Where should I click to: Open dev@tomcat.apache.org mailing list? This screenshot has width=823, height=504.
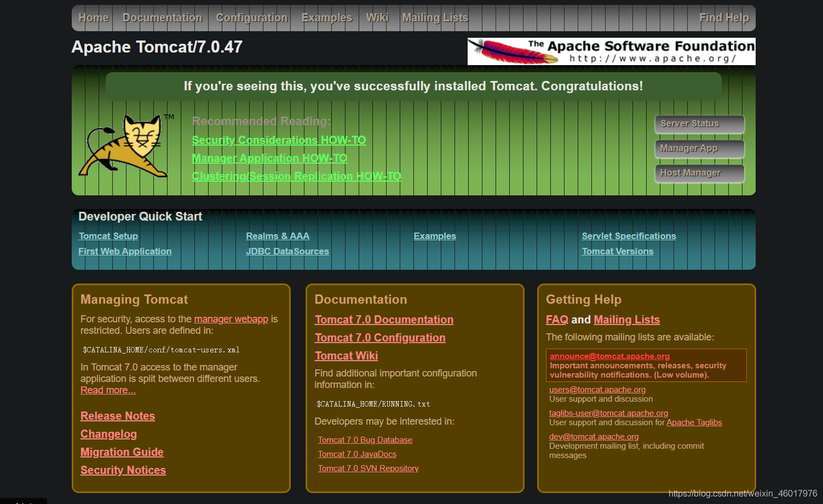pyautogui.click(x=594, y=437)
